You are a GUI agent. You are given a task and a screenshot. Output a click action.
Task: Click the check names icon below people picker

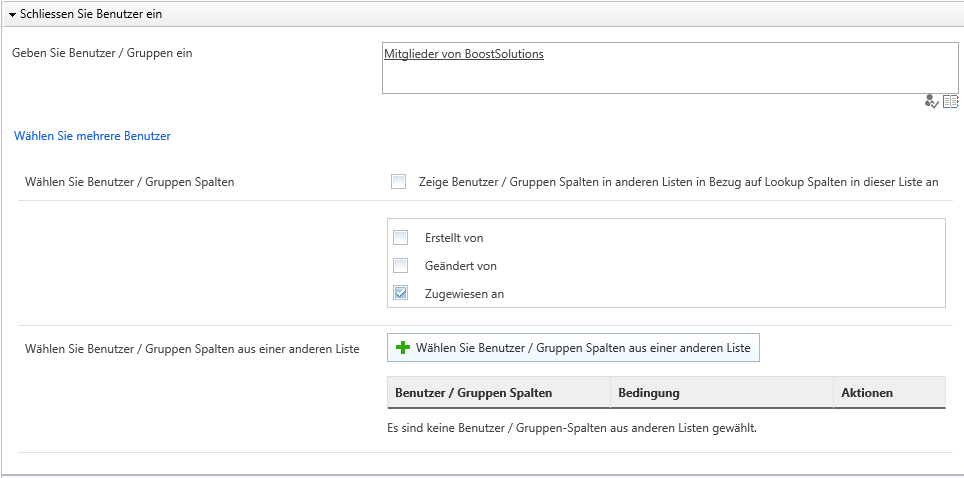pos(931,102)
